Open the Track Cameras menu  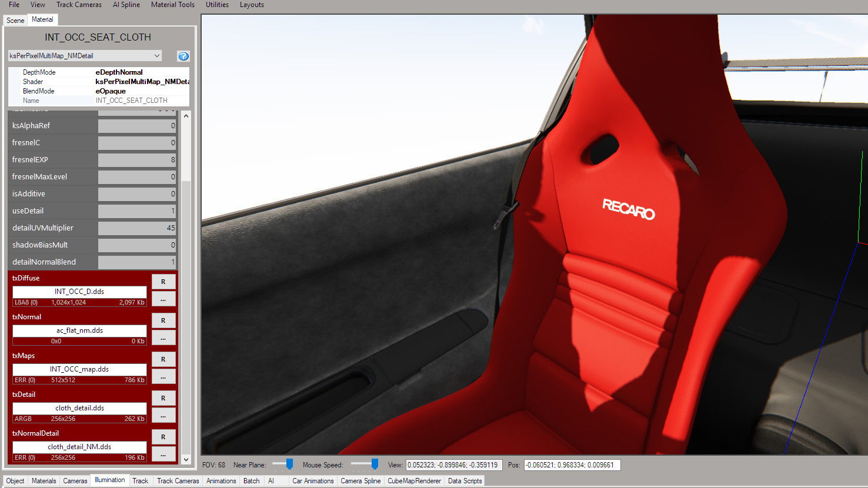(79, 5)
